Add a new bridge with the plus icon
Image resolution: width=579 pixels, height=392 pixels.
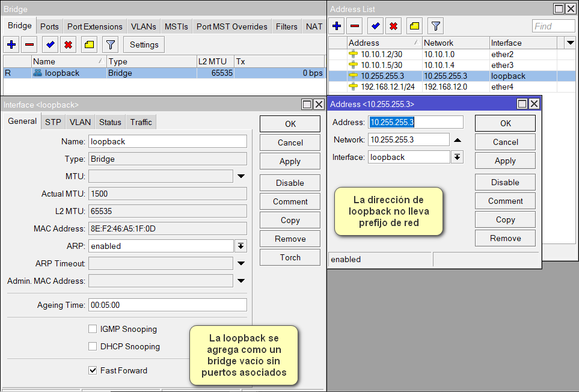pos(12,44)
